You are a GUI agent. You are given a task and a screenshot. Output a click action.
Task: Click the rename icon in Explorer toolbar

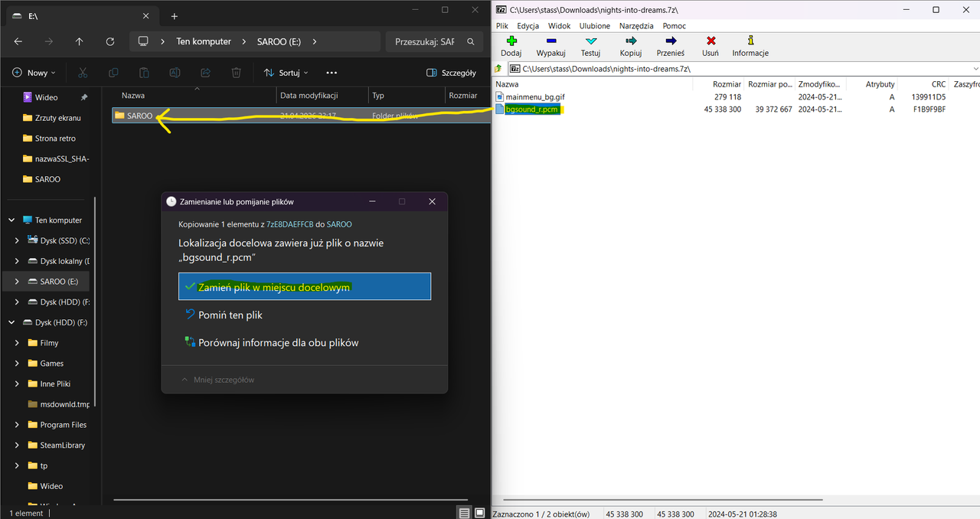click(175, 73)
